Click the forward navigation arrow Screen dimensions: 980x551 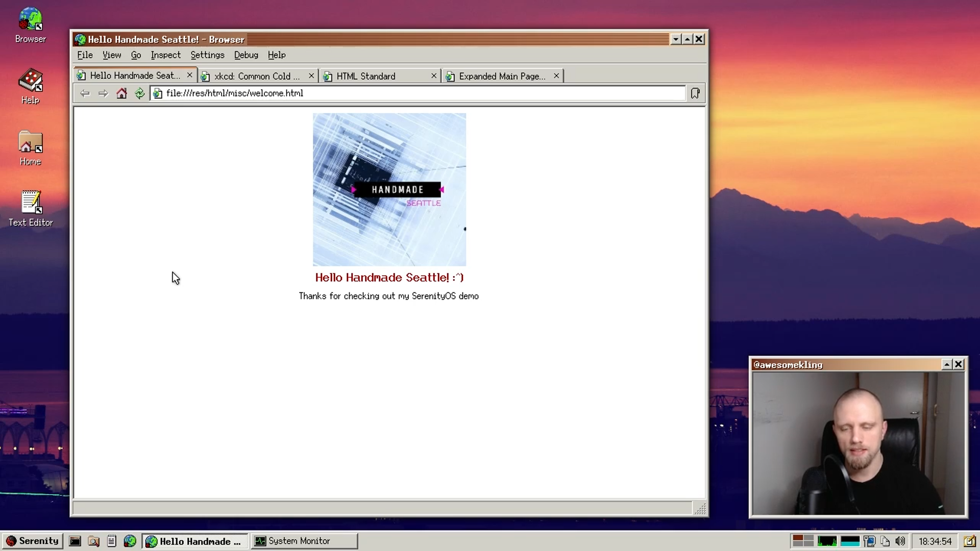(x=103, y=93)
